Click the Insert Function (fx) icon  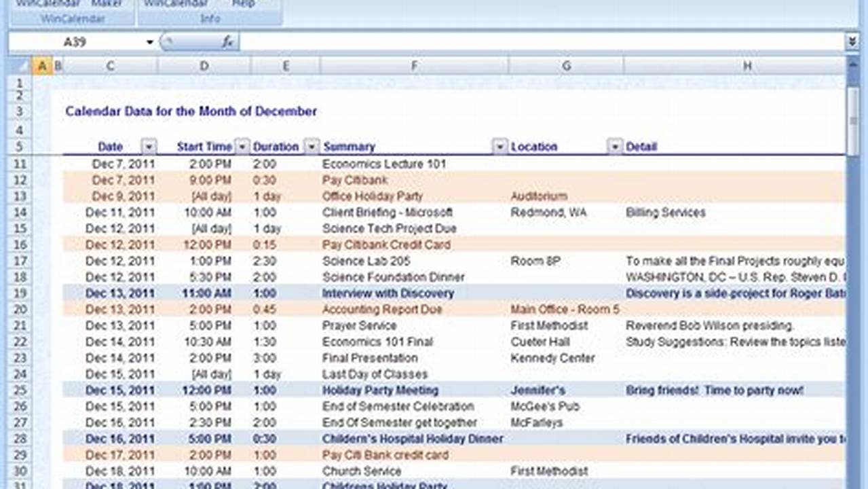(x=228, y=41)
